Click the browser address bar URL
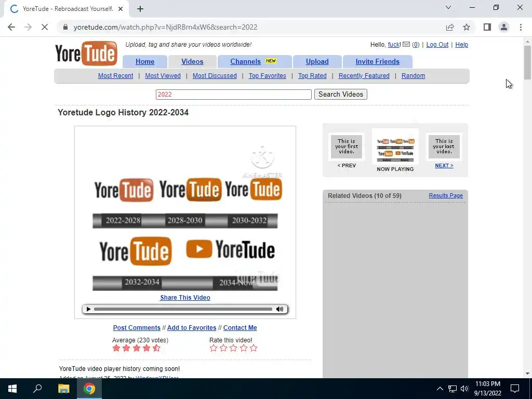Image resolution: width=532 pixels, height=399 pixels. click(x=166, y=27)
